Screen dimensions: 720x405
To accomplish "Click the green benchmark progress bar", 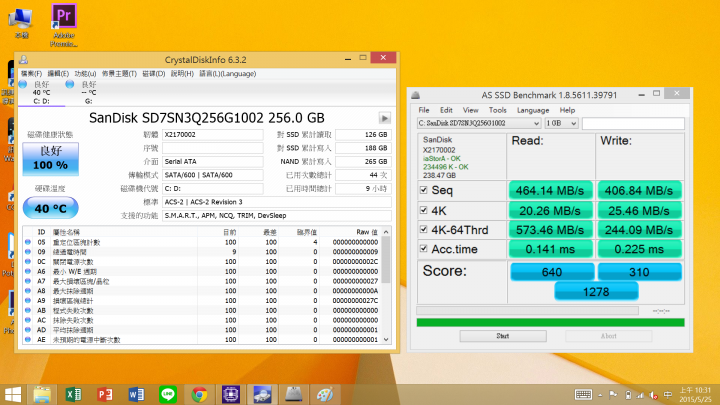I will pos(550,322).
